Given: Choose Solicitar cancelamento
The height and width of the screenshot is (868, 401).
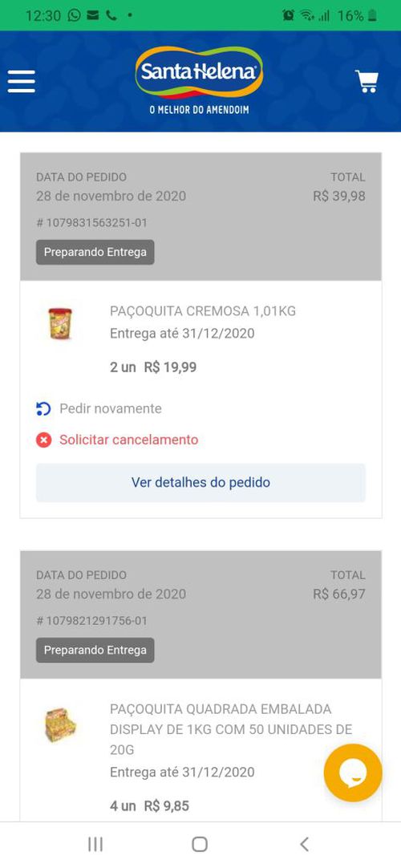Looking at the screenshot, I should tap(129, 440).
